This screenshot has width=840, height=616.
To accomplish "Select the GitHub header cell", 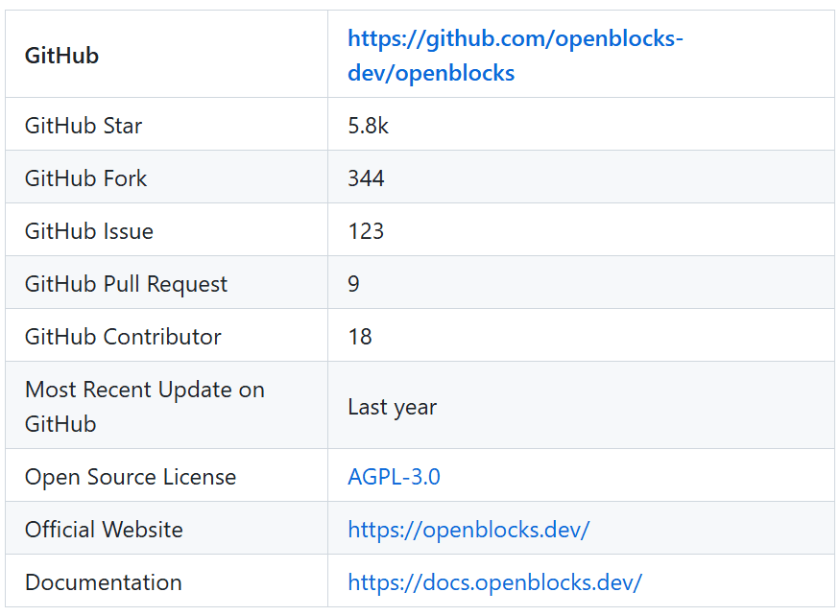I will [x=167, y=54].
